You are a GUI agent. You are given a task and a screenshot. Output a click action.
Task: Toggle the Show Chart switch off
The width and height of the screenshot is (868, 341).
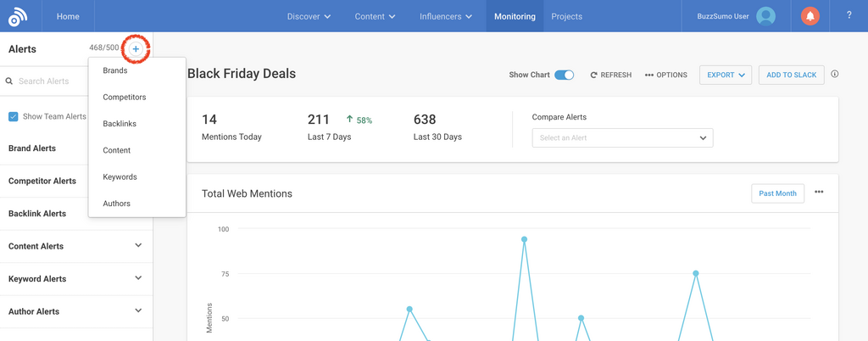(x=564, y=75)
